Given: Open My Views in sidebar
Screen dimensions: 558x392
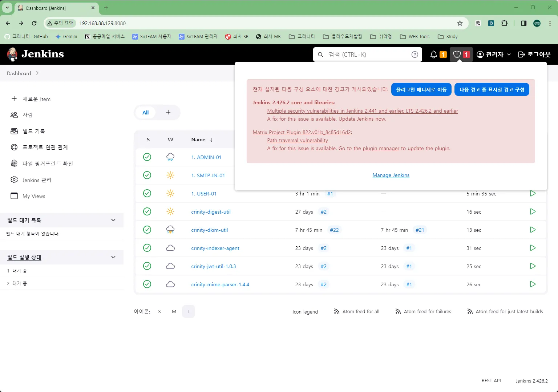Looking at the screenshot, I should 28,196.
